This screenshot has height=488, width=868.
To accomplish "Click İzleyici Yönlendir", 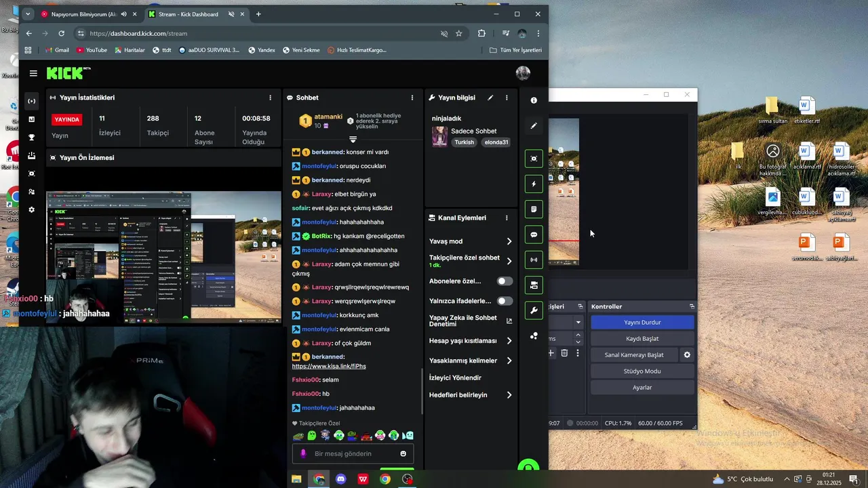I will tap(455, 378).
